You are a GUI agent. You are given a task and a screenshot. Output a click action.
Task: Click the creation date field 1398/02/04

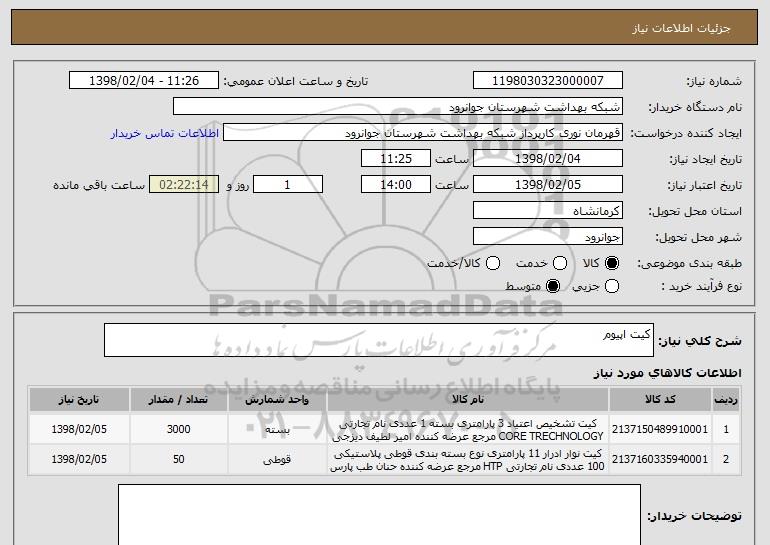[x=548, y=159]
